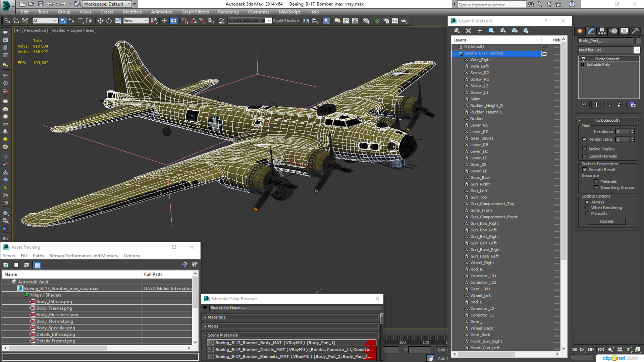Screen dimensions: 644x362
Task: Click Configure Modifier Sets icon
Action: coord(633,105)
